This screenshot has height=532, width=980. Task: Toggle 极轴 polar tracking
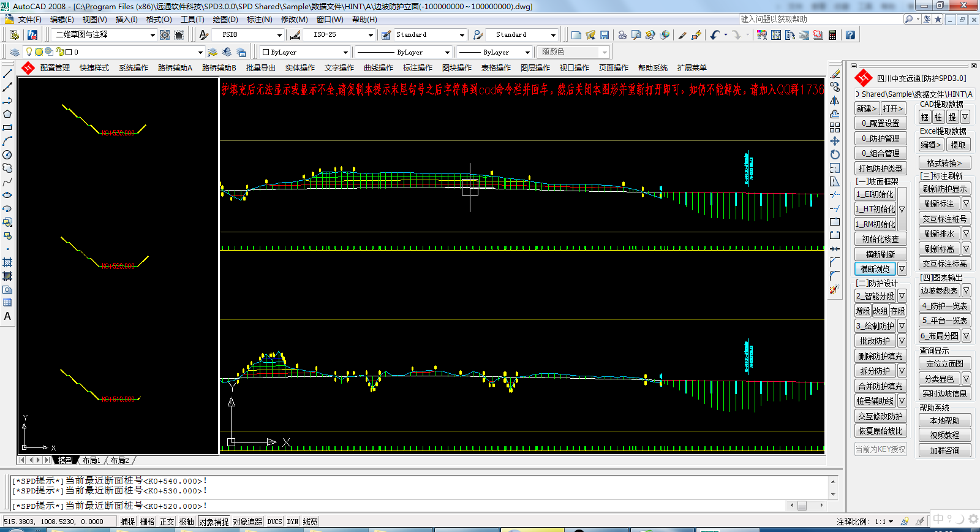186,522
